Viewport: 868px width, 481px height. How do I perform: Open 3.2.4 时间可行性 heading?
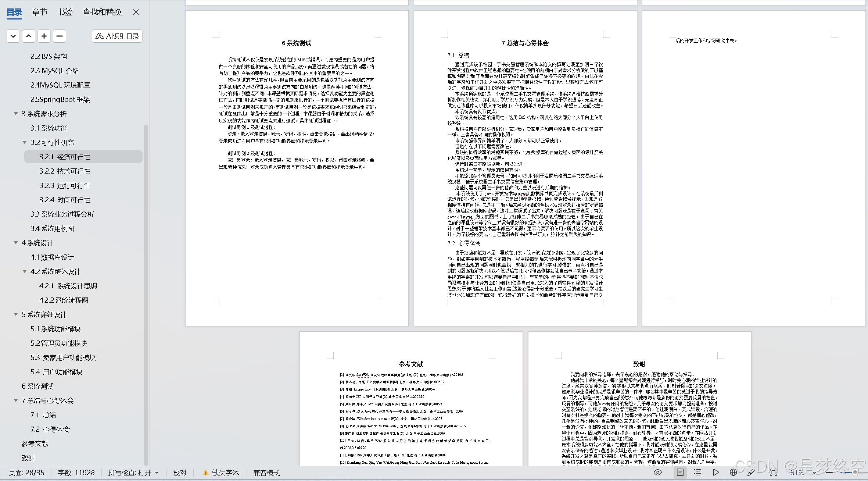click(65, 200)
